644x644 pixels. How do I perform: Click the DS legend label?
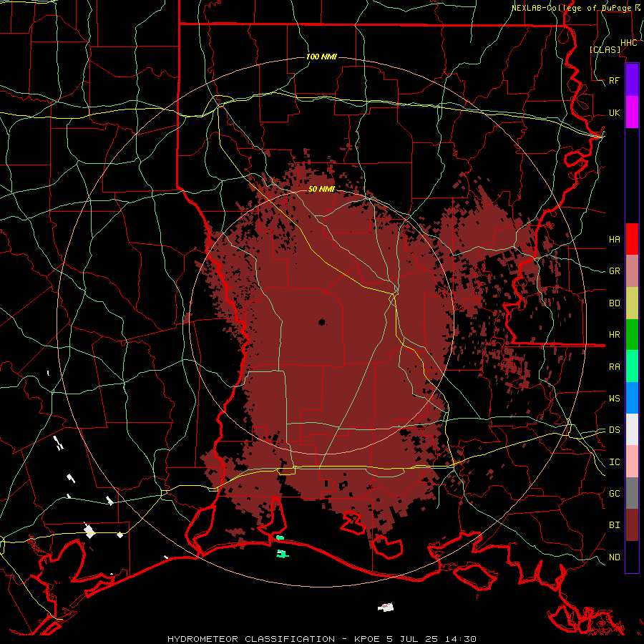(x=614, y=430)
